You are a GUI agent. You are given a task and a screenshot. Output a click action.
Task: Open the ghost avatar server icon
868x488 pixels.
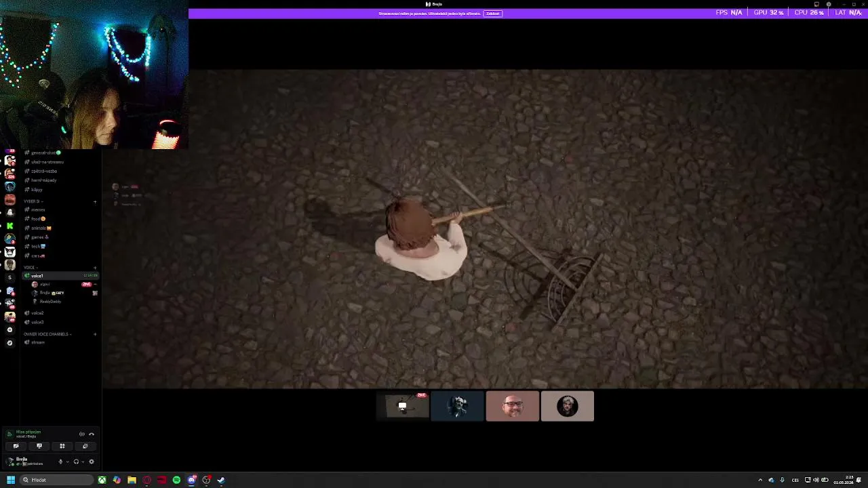tap(9, 212)
